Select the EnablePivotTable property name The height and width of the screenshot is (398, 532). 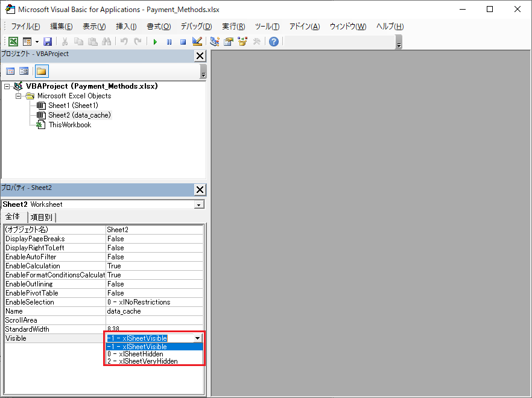click(x=32, y=293)
